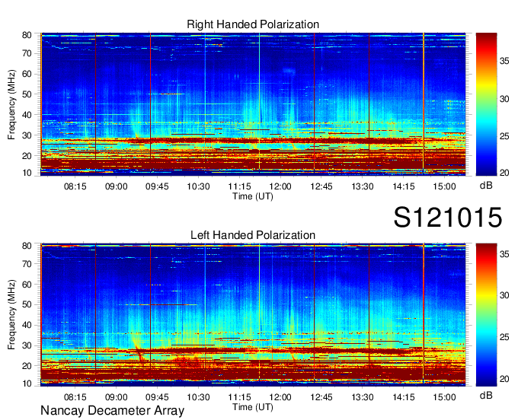Click 13:30 time tick under Left Handed plot
Image resolution: width=518 pixels, height=420 pixels.
tap(363, 397)
